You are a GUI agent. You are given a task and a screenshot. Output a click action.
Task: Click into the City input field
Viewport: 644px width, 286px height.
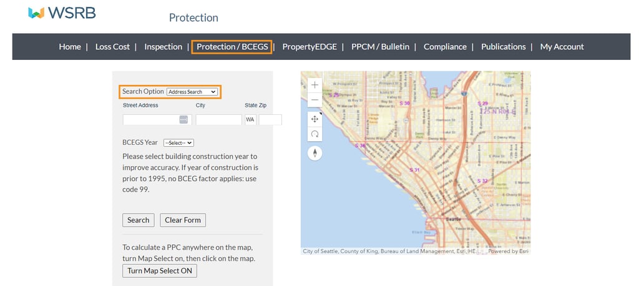point(218,119)
